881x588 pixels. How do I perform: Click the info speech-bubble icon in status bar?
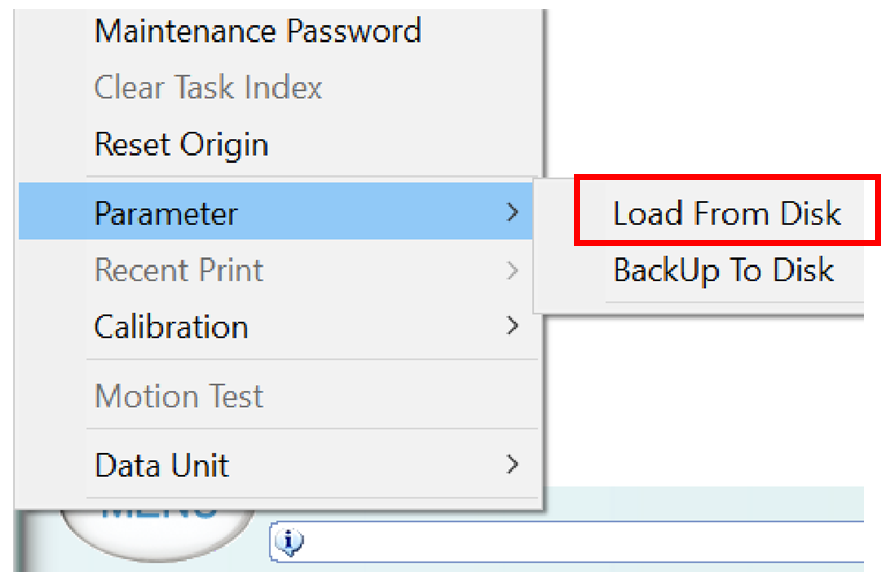coord(288,542)
